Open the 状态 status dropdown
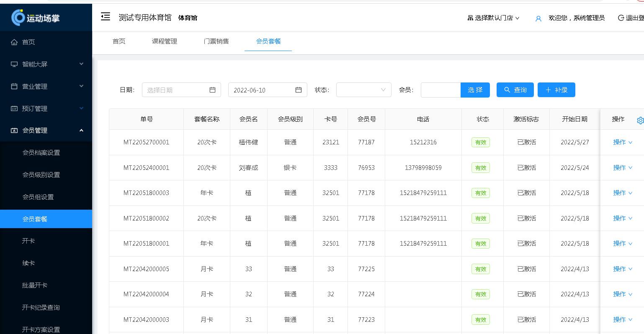The image size is (644, 334). 363,90
